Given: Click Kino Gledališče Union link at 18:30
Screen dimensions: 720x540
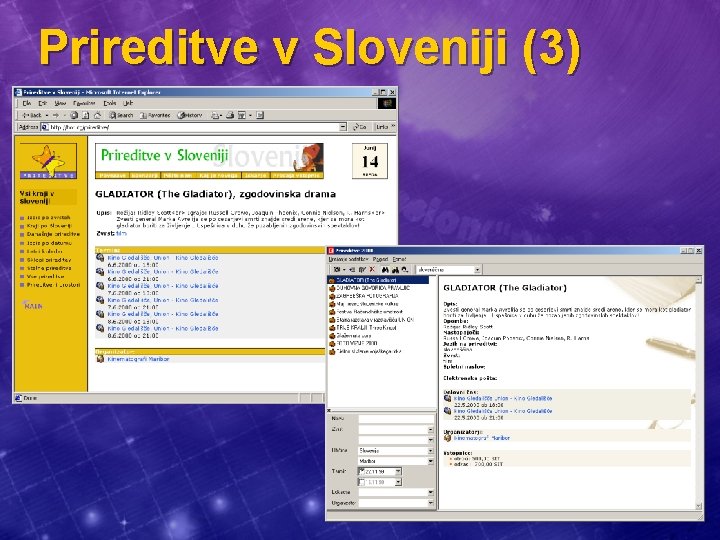Looking at the screenshot, I should coord(503,399).
